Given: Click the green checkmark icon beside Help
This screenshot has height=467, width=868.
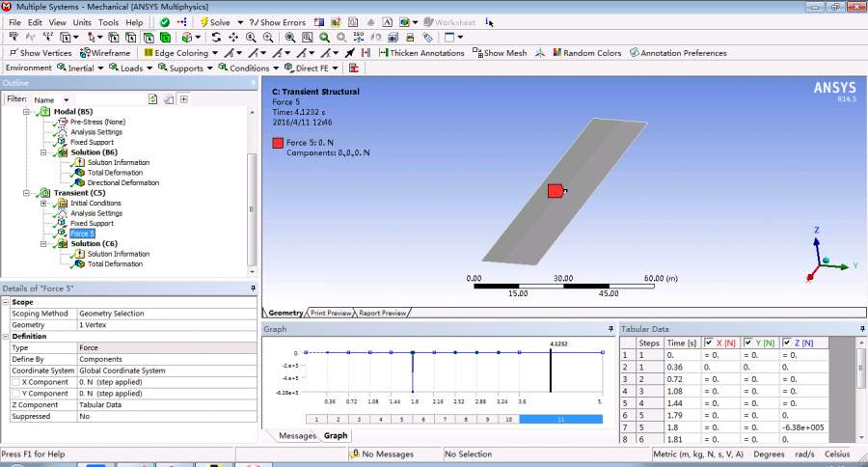Looking at the screenshot, I should click(x=164, y=22).
